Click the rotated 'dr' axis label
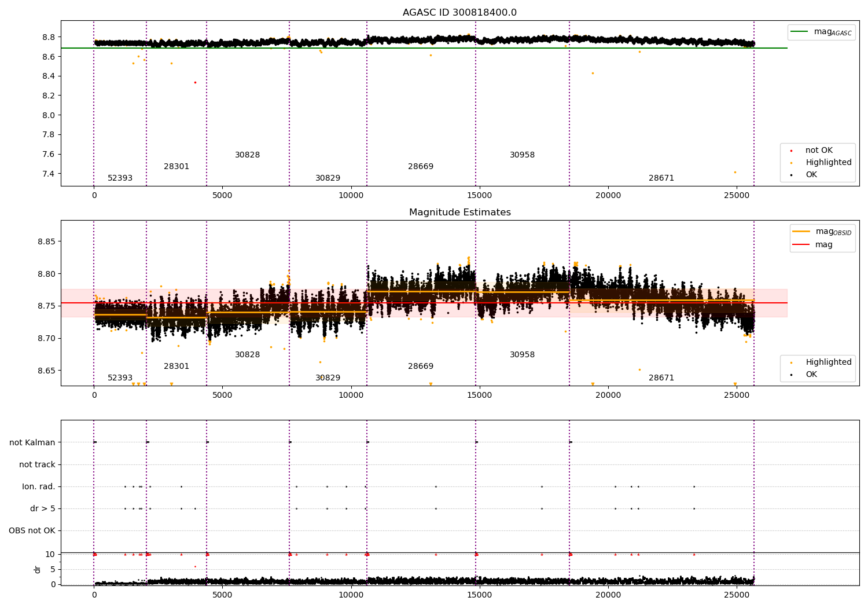The height and width of the screenshot is (608, 868). 38,569
